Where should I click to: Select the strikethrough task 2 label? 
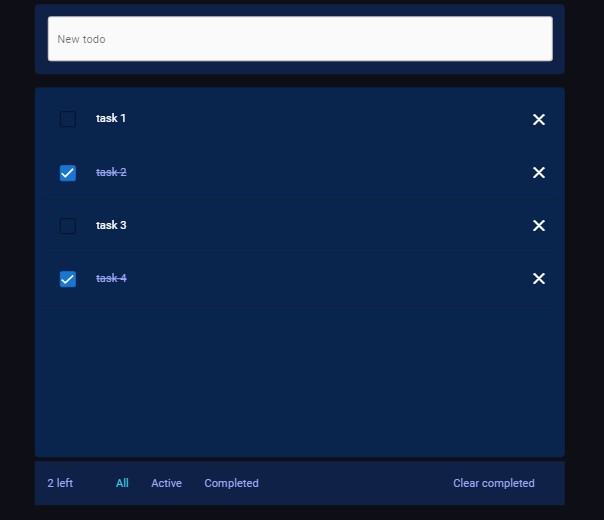tap(111, 172)
